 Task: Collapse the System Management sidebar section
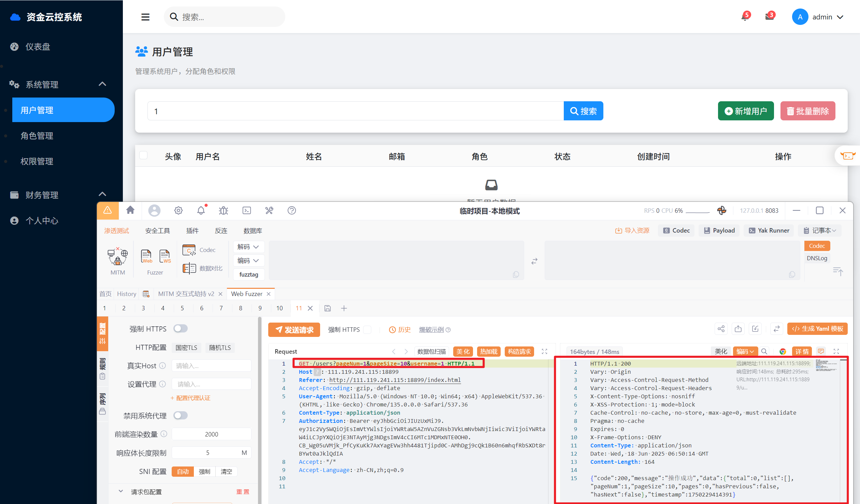[x=102, y=84]
